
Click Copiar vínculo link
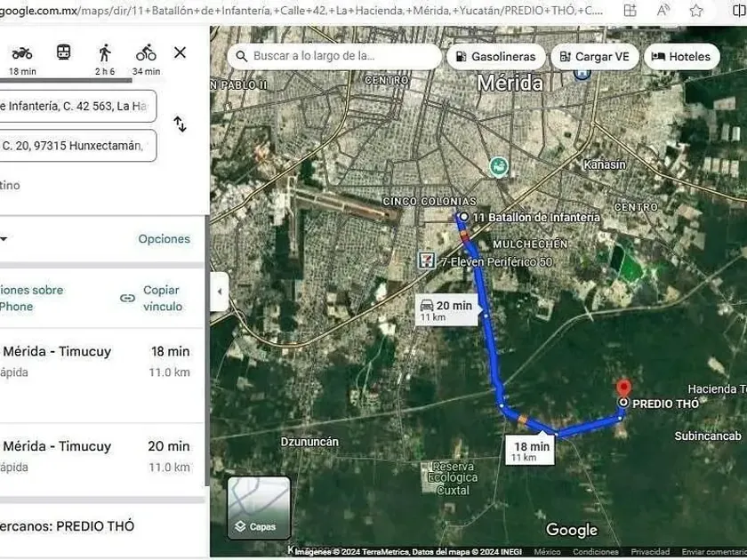(163, 298)
